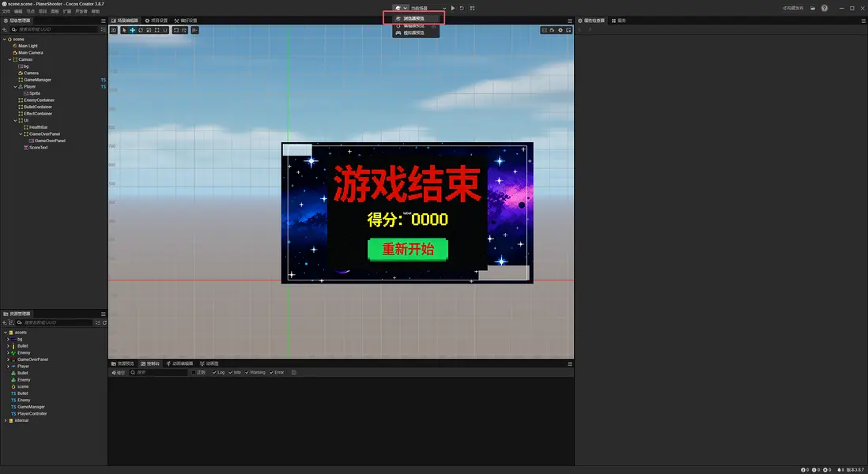The image size is (868, 474).
Task: Toggle the snap magnet tool
Action: (165, 30)
